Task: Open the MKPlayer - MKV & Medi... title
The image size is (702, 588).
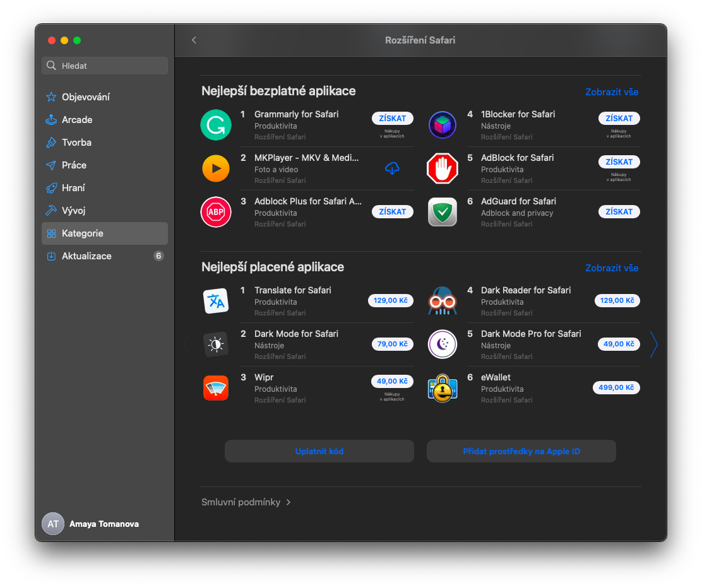Action: (x=306, y=158)
